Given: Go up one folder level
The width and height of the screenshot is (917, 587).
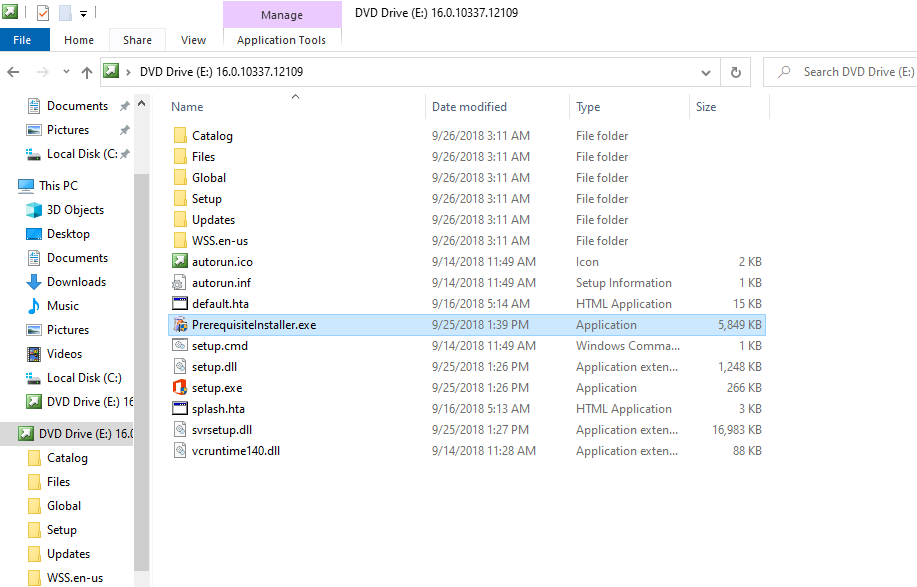Looking at the screenshot, I should tap(87, 72).
